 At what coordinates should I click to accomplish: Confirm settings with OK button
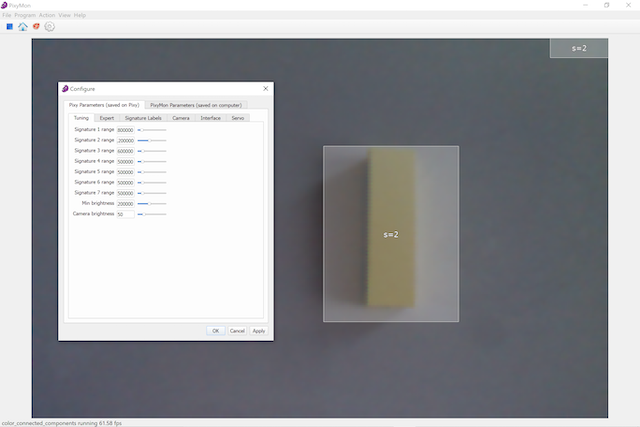(x=215, y=330)
